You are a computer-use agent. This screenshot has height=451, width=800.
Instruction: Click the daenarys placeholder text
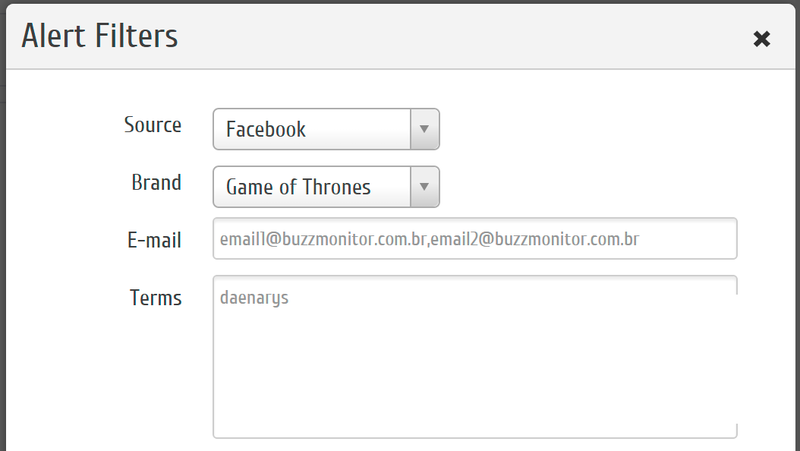tap(252, 297)
